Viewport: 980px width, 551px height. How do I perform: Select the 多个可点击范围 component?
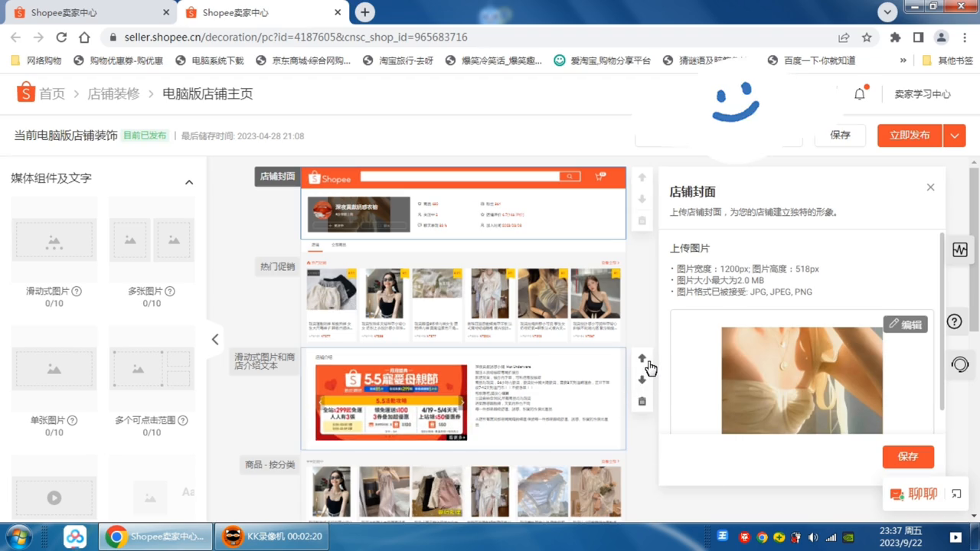151,369
